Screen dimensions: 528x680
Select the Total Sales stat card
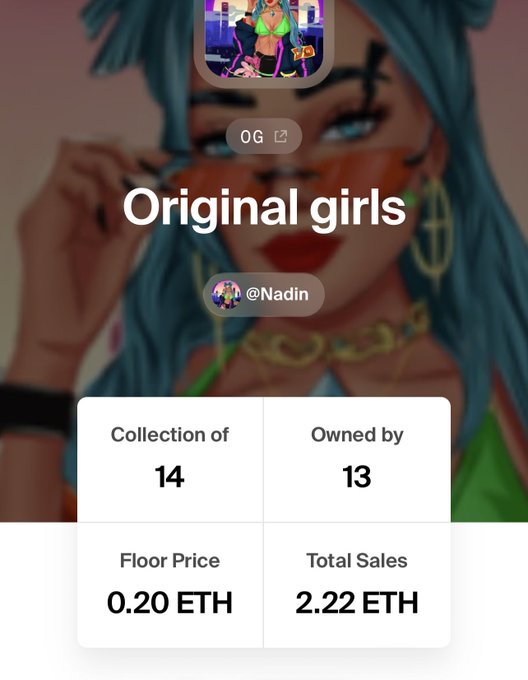tap(357, 585)
